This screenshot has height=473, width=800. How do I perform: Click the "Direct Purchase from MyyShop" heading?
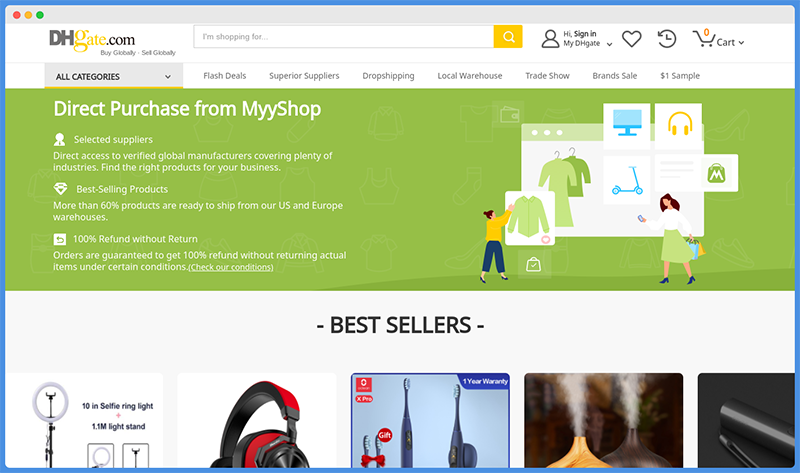tap(187, 109)
